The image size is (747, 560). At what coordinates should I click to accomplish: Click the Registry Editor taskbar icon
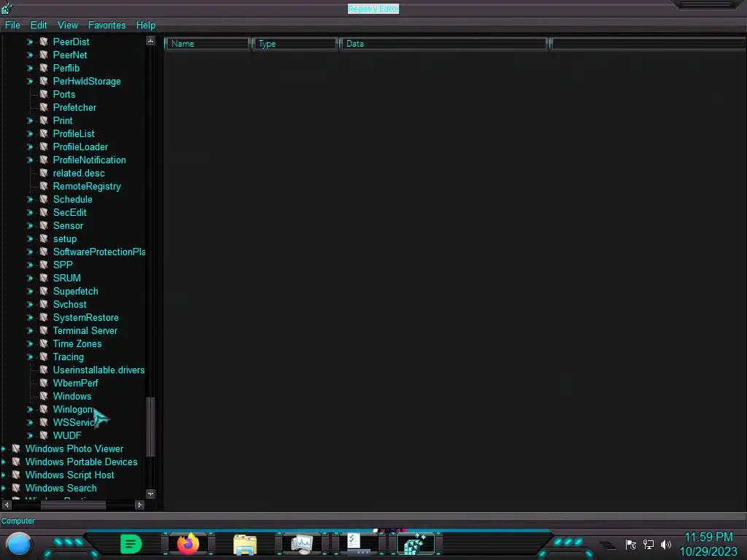pos(415,544)
